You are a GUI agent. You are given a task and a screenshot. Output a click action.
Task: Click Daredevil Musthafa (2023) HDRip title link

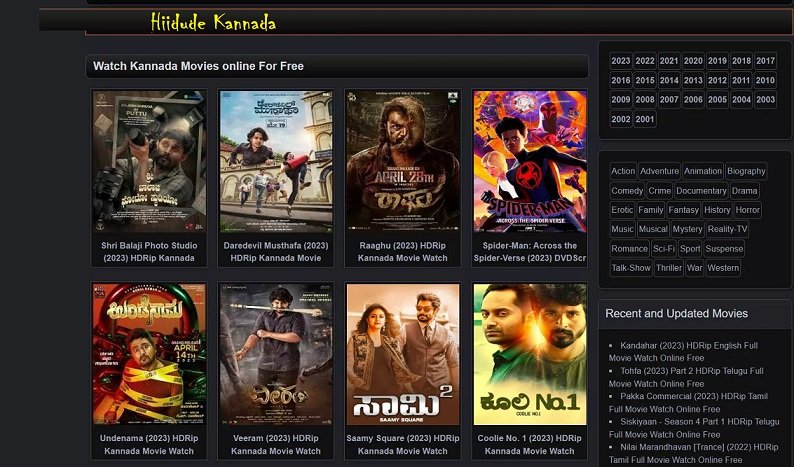(x=276, y=252)
